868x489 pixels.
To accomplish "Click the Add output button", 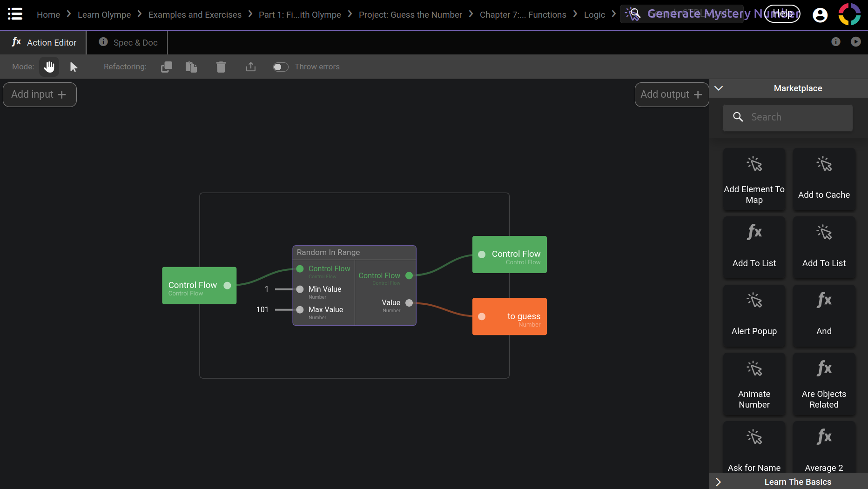I will (671, 94).
